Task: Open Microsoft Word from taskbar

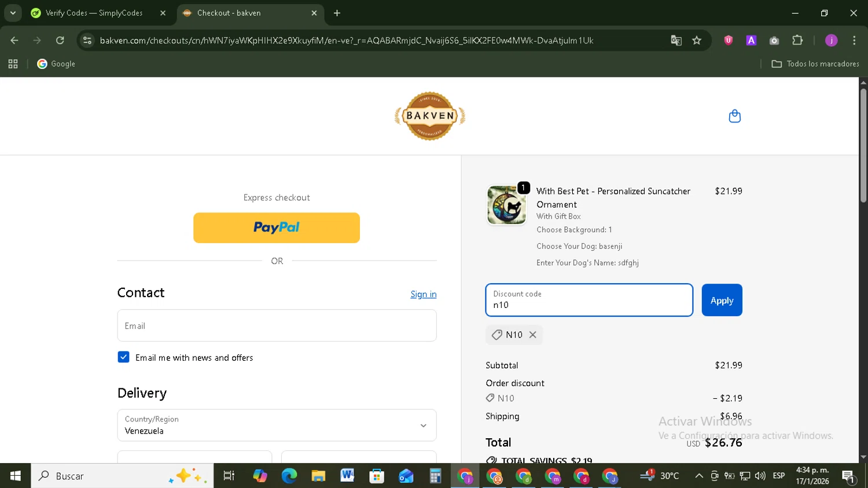Action: tap(347, 476)
